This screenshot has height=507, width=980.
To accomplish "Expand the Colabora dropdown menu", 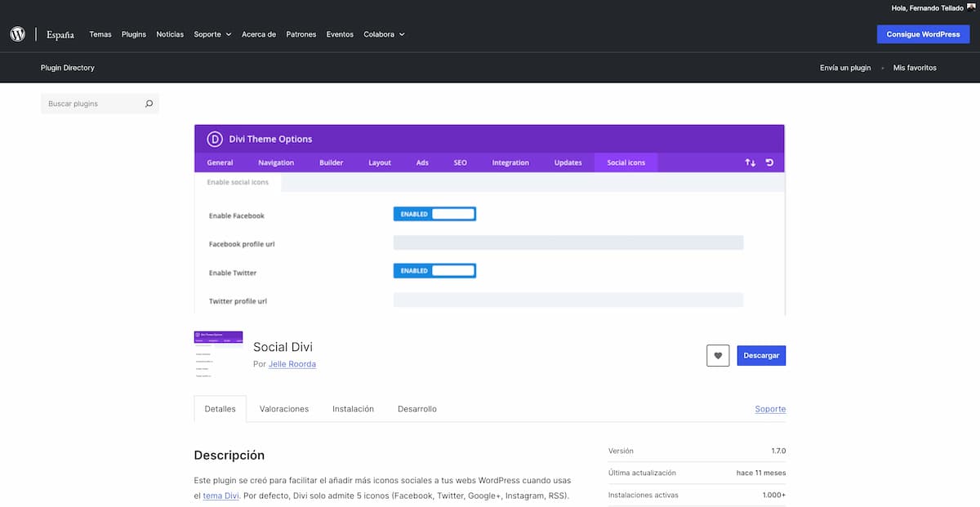I will (x=384, y=34).
